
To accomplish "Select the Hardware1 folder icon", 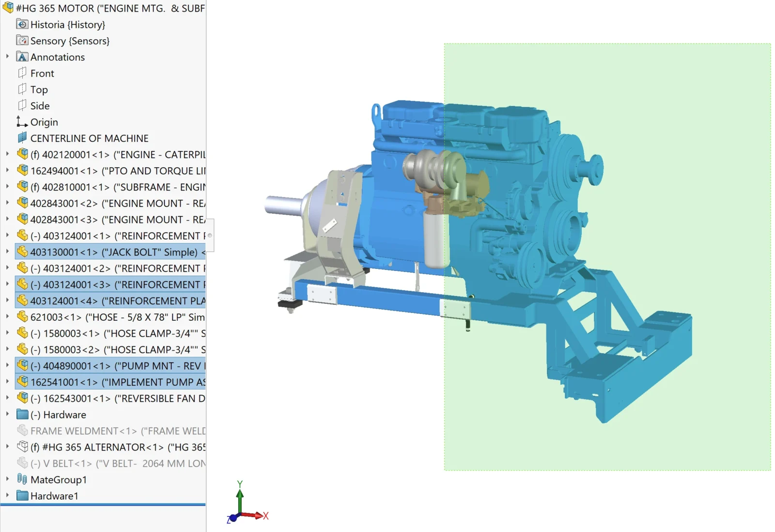I will (22, 496).
